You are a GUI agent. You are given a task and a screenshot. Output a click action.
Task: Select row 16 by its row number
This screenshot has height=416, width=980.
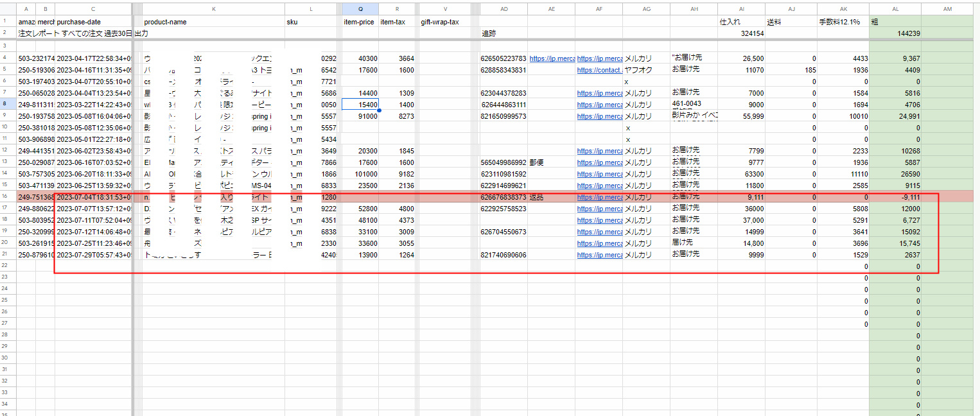8,197
